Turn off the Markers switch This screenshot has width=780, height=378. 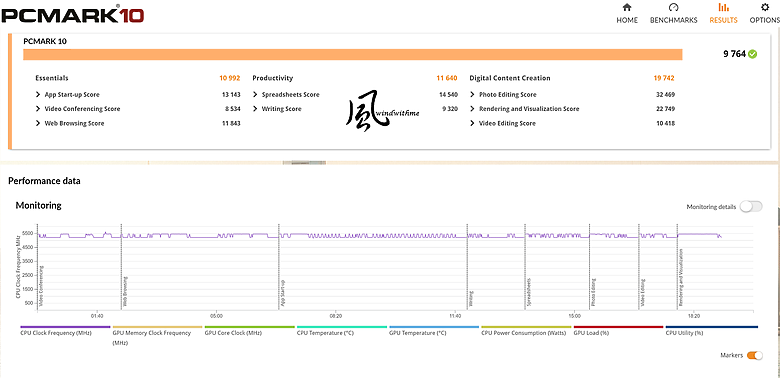tap(755, 355)
